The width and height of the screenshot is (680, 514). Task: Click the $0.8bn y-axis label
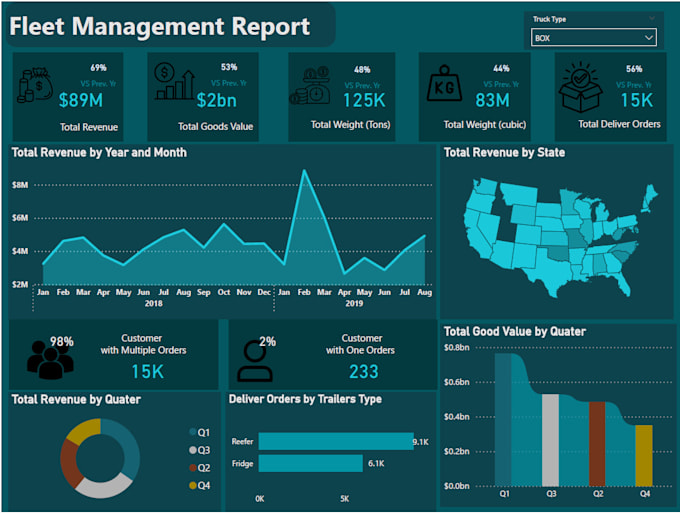pyautogui.click(x=456, y=347)
